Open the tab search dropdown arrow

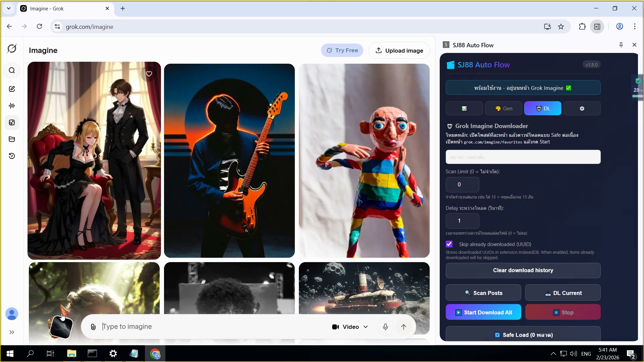tap(9, 8)
